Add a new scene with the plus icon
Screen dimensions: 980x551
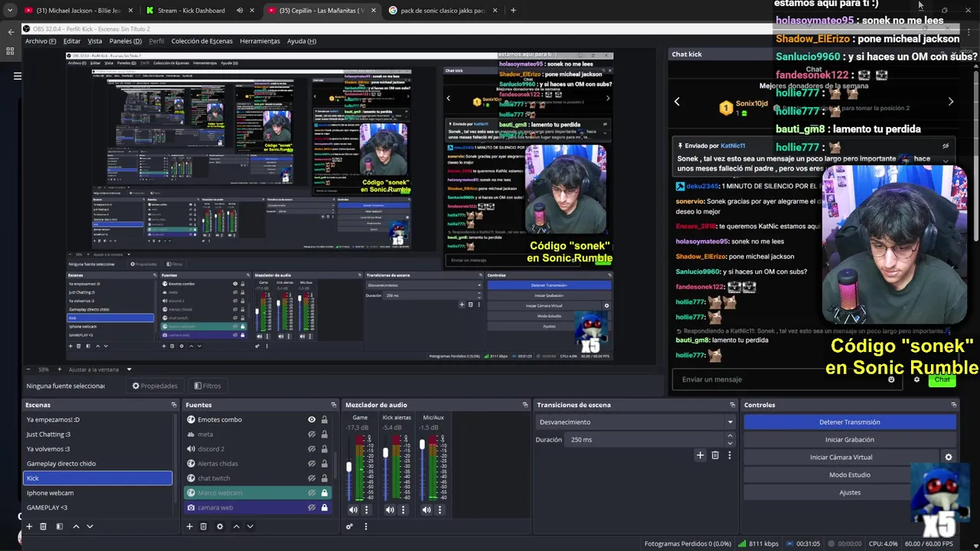(29, 527)
